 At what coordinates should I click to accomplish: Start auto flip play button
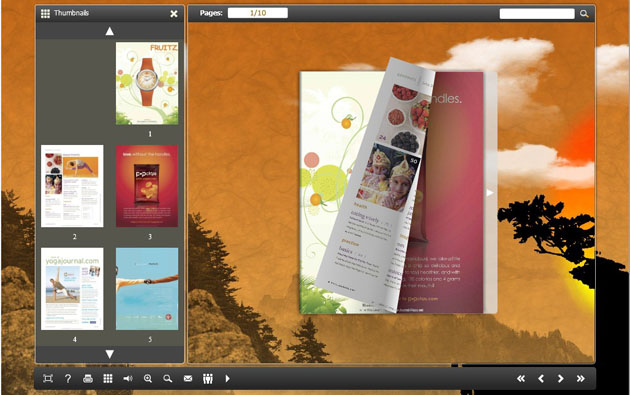tap(227, 379)
